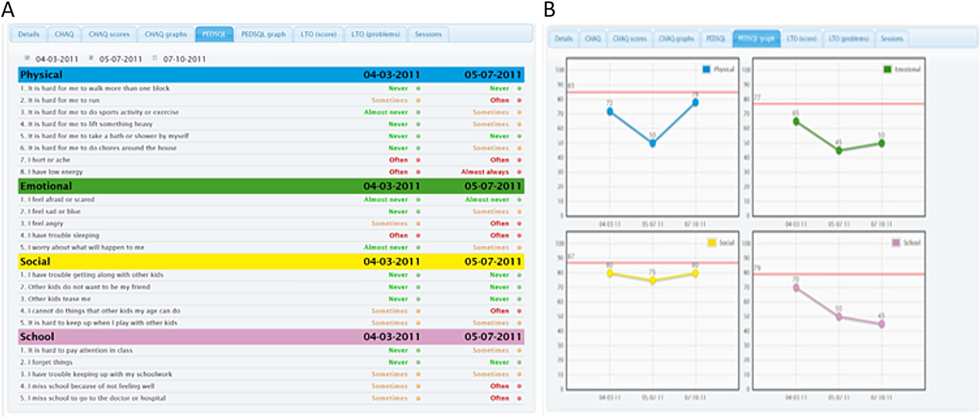The width and height of the screenshot is (980, 418).
Task: Tick the 04-03-2011 date checkbox
Action: [28, 58]
